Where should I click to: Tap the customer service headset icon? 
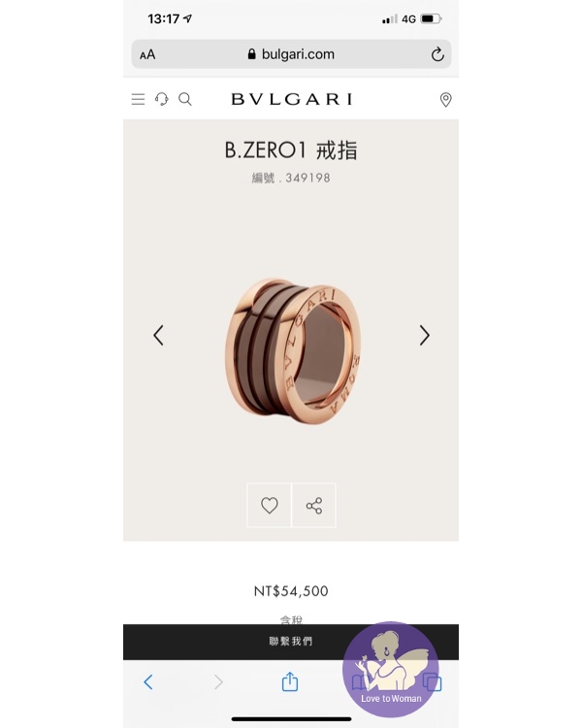tap(162, 99)
